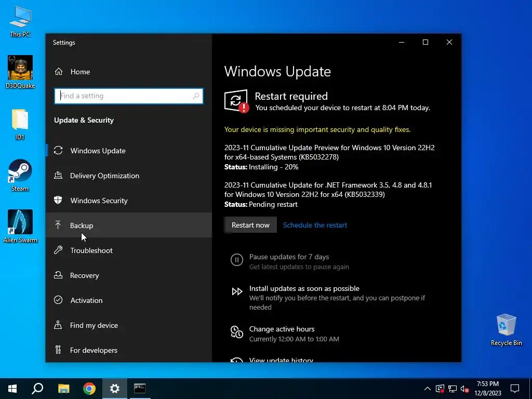The image size is (532, 399).
Task: Click the muted volume tray icon
Action: pyautogui.click(x=465, y=389)
